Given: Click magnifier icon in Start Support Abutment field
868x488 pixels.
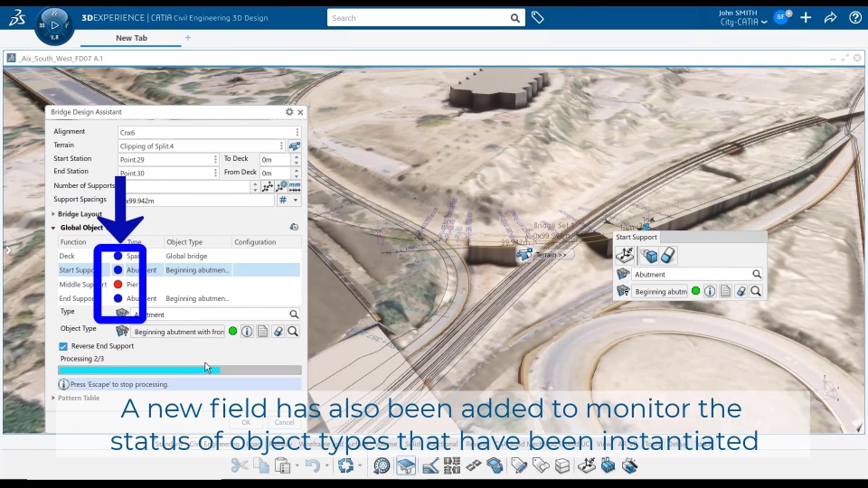Looking at the screenshot, I should [756, 275].
